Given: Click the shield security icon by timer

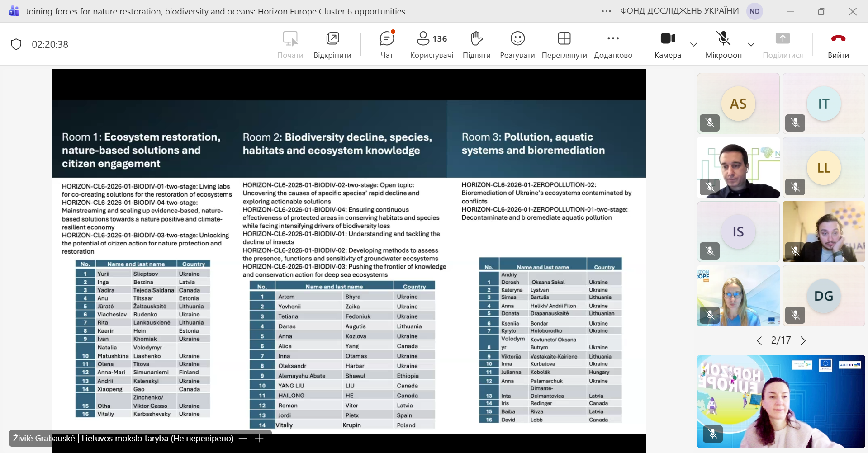Looking at the screenshot, I should [16, 44].
